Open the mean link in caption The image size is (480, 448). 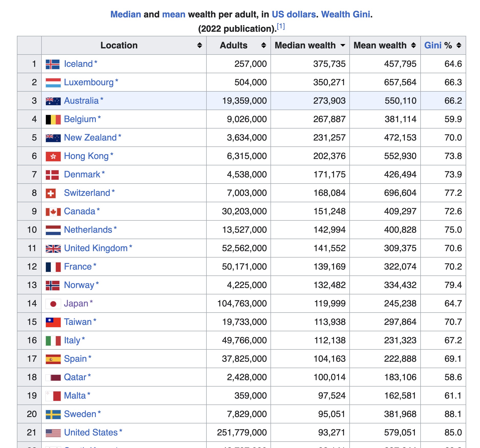pyautogui.click(x=174, y=14)
